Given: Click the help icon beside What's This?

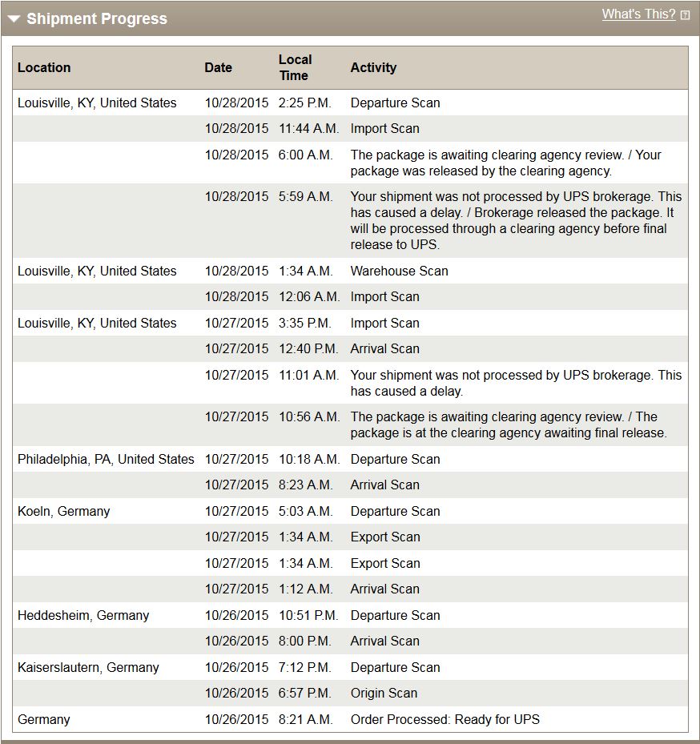Looking at the screenshot, I should tap(685, 15).
